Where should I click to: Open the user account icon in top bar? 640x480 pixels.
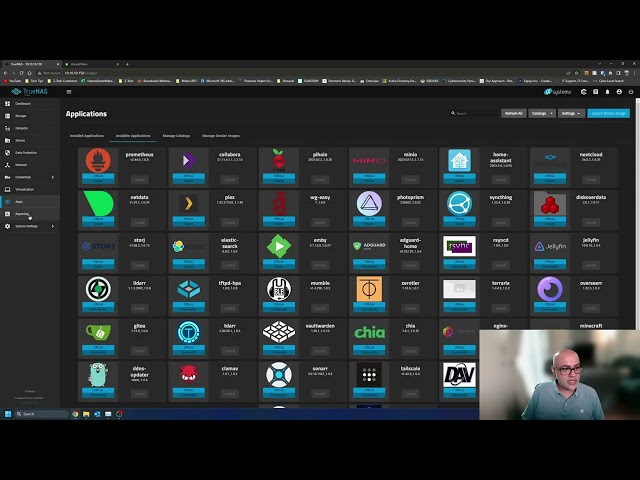click(619, 92)
